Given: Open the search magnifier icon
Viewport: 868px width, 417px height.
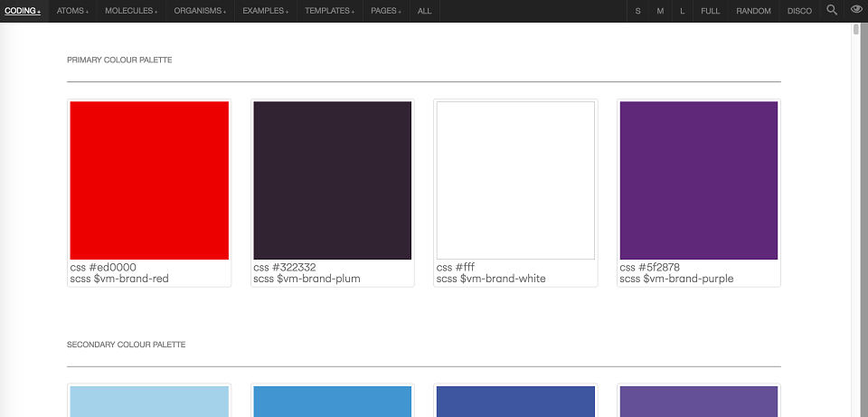Looking at the screenshot, I should [832, 10].
